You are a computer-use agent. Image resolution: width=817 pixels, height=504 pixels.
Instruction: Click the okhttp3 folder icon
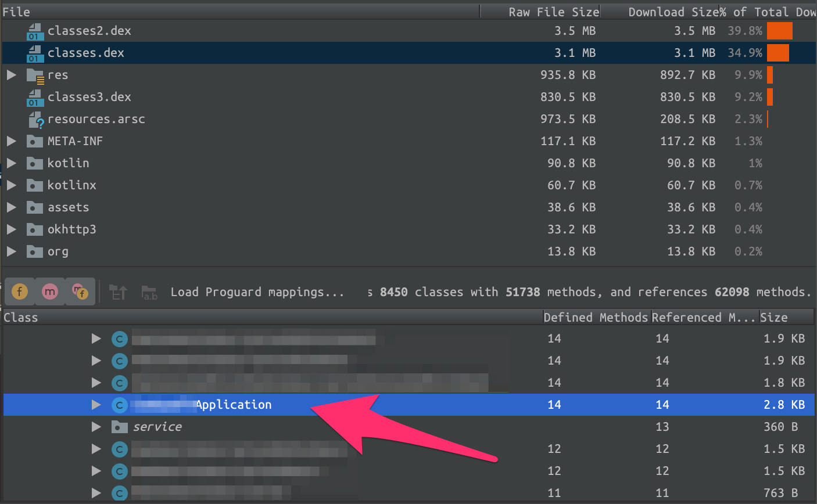coord(35,230)
